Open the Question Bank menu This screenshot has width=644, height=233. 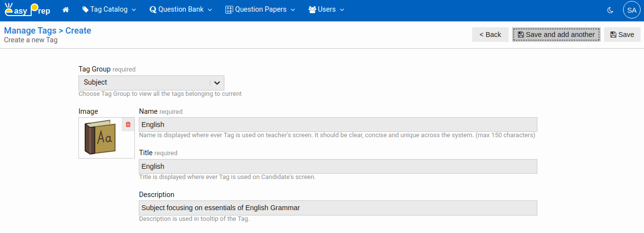(x=181, y=10)
